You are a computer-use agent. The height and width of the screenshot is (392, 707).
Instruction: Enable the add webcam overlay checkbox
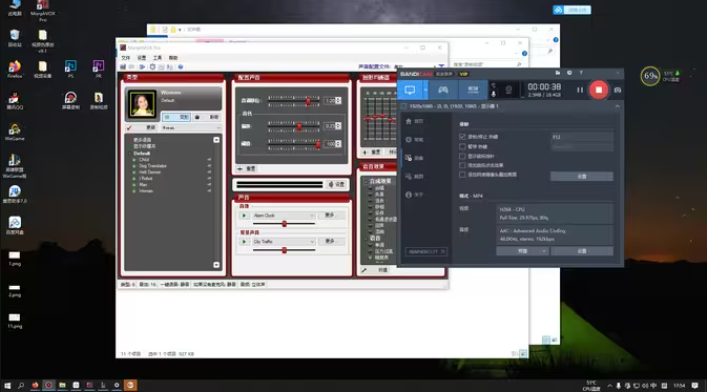pos(462,174)
